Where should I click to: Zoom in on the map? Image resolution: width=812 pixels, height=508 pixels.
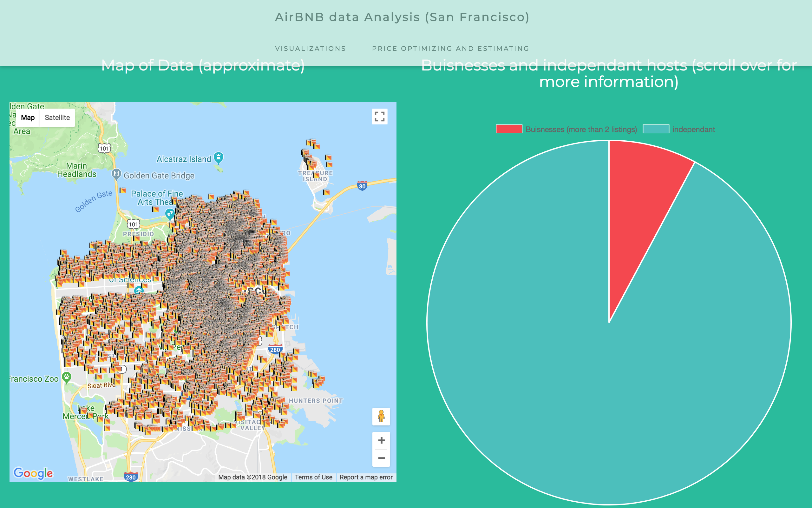(x=381, y=440)
